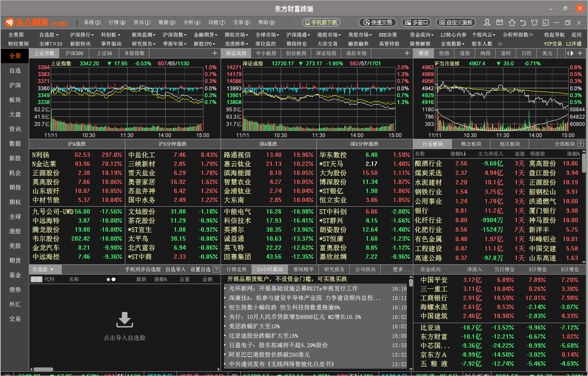Open the 帮助(H) menu
588x376 pixels.
267,22
